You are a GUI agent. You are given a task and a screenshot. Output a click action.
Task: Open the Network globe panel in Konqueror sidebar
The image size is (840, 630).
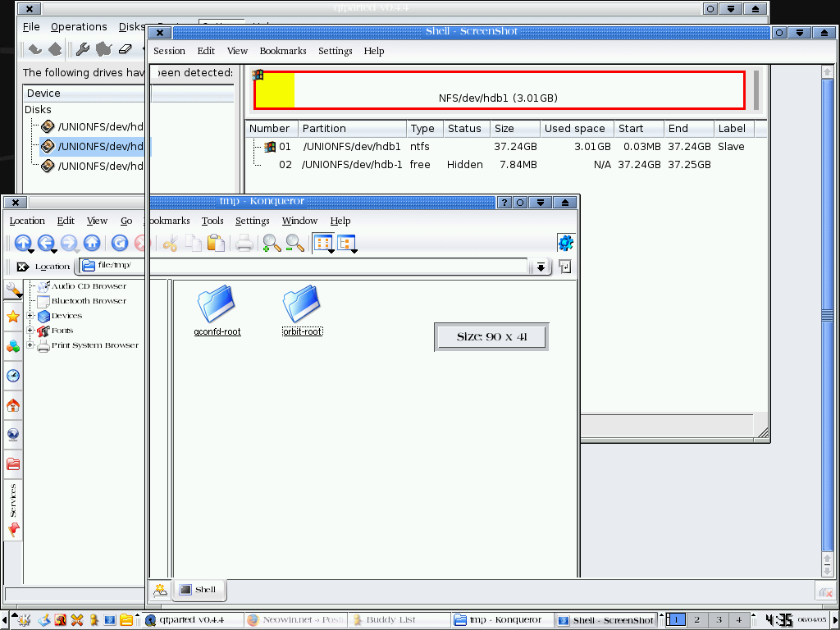coord(13,434)
